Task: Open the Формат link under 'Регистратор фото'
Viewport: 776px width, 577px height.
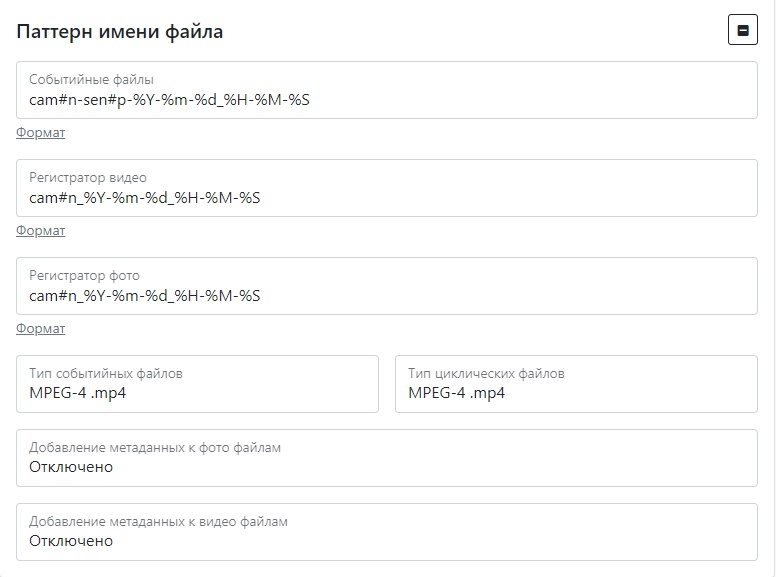Action: click(41, 329)
